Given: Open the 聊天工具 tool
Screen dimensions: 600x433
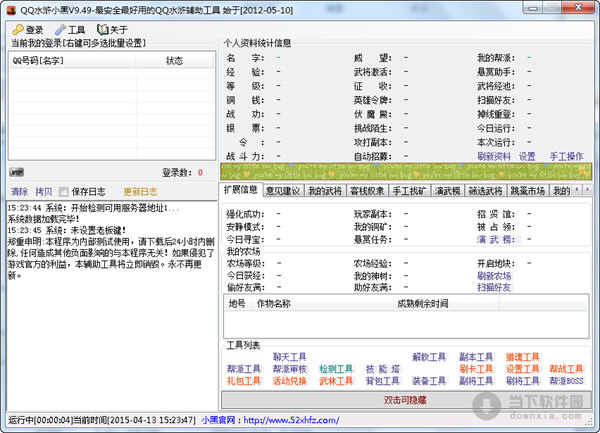Looking at the screenshot, I should [x=290, y=357].
